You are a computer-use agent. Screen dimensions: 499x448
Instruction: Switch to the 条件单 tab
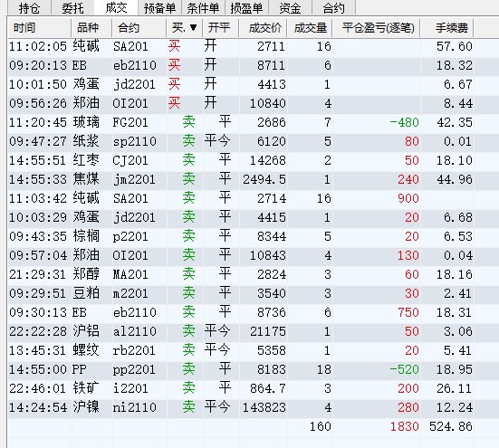(x=203, y=7)
